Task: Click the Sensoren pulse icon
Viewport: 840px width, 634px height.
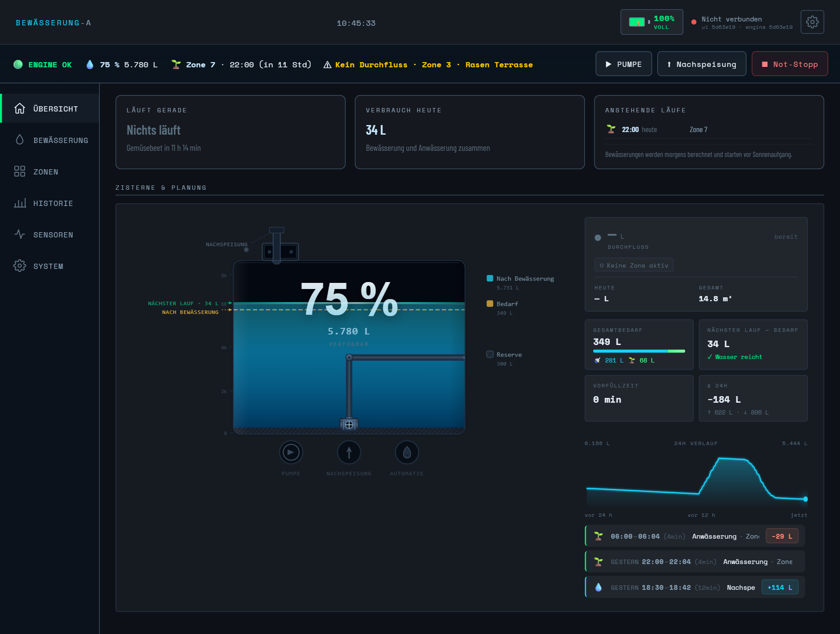Action: [20, 234]
